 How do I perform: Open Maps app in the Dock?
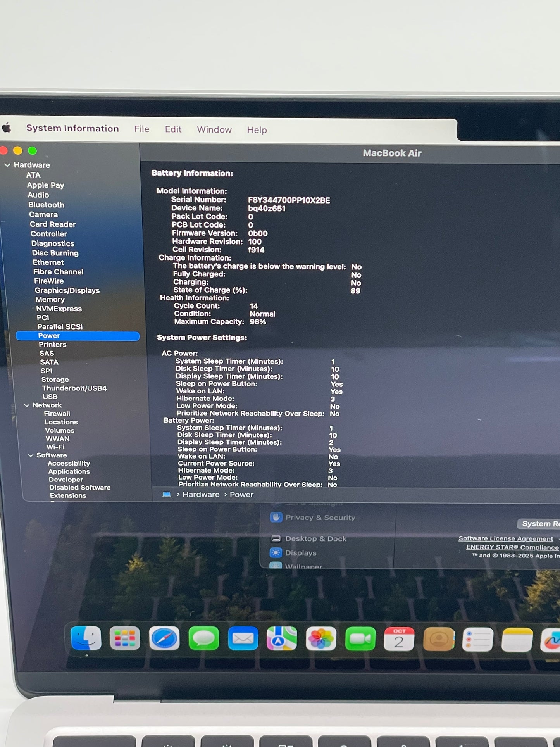click(282, 638)
